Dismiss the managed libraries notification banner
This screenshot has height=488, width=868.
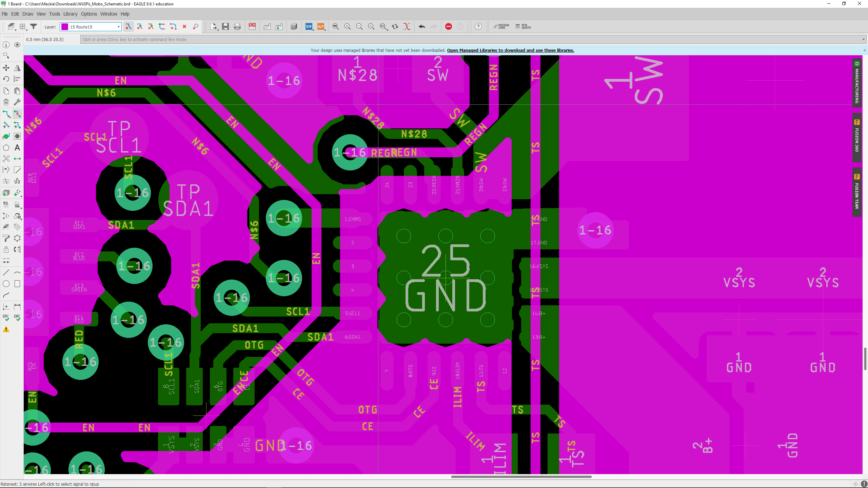pyautogui.click(x=865, y=50)
